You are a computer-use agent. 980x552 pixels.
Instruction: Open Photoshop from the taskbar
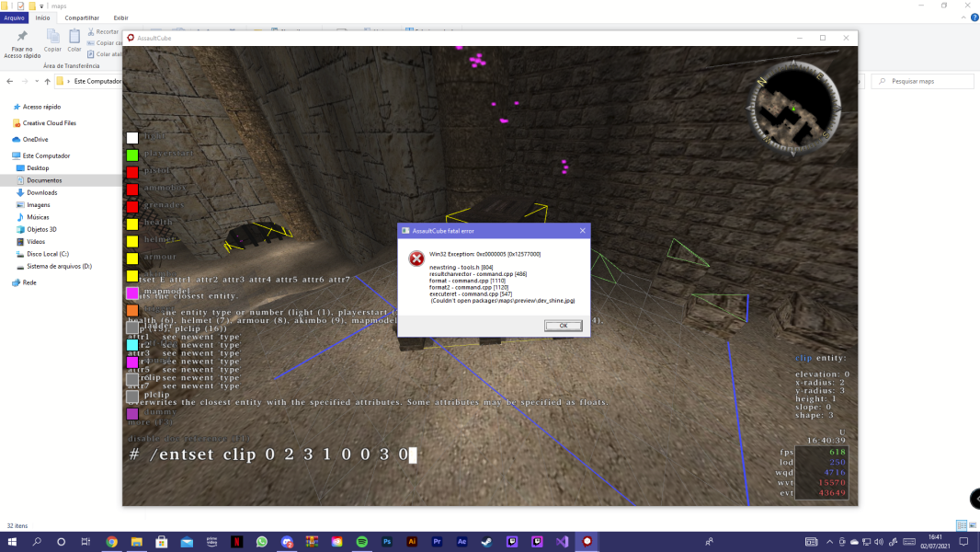pos(386,543)
